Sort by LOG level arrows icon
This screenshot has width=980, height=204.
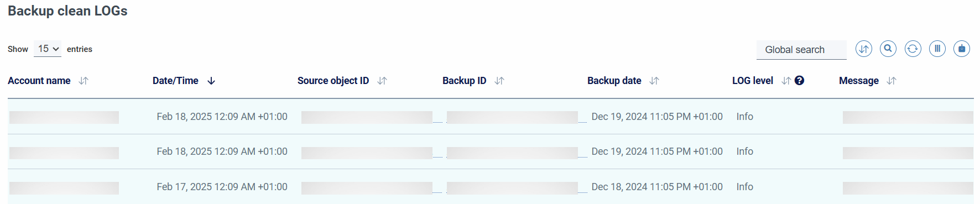coord(786,81)
